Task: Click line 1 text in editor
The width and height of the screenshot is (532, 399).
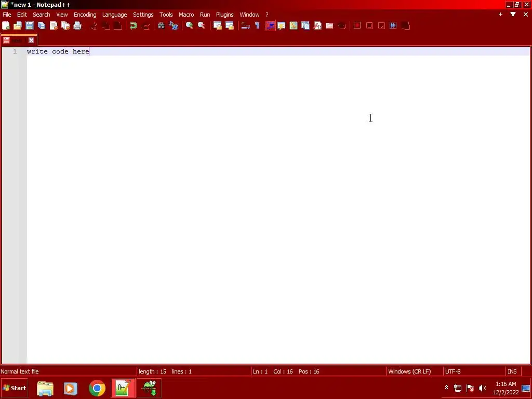Action: (x=58, y=51)
